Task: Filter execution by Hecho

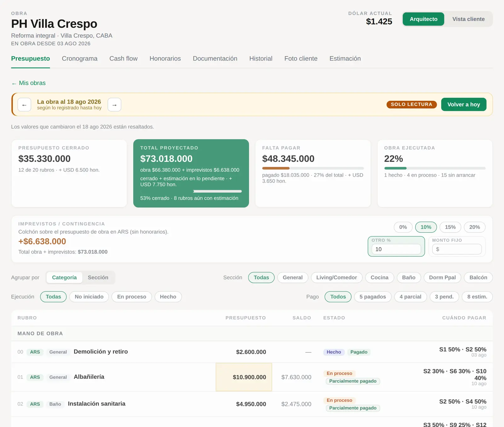Action: coord(168,297)
